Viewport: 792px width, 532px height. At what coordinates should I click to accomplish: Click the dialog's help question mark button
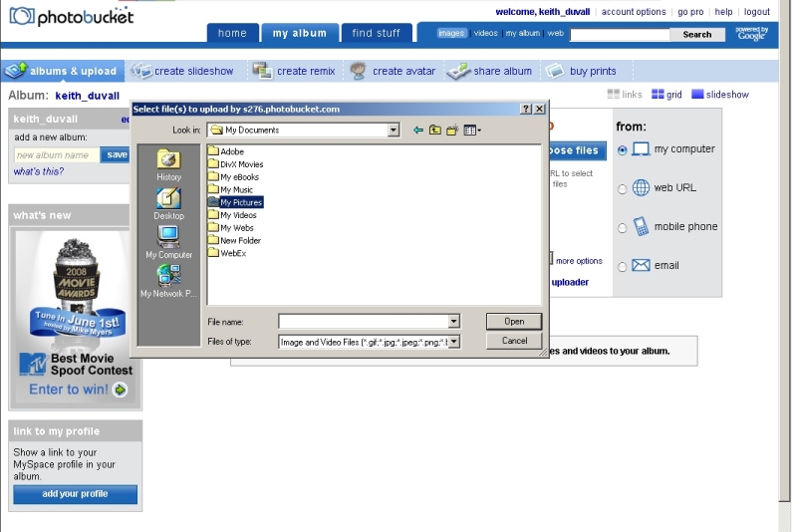click(x=525, y=109)
